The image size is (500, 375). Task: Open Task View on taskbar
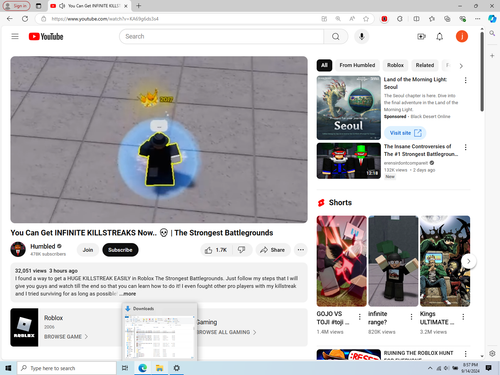click(x=125, y=368)
